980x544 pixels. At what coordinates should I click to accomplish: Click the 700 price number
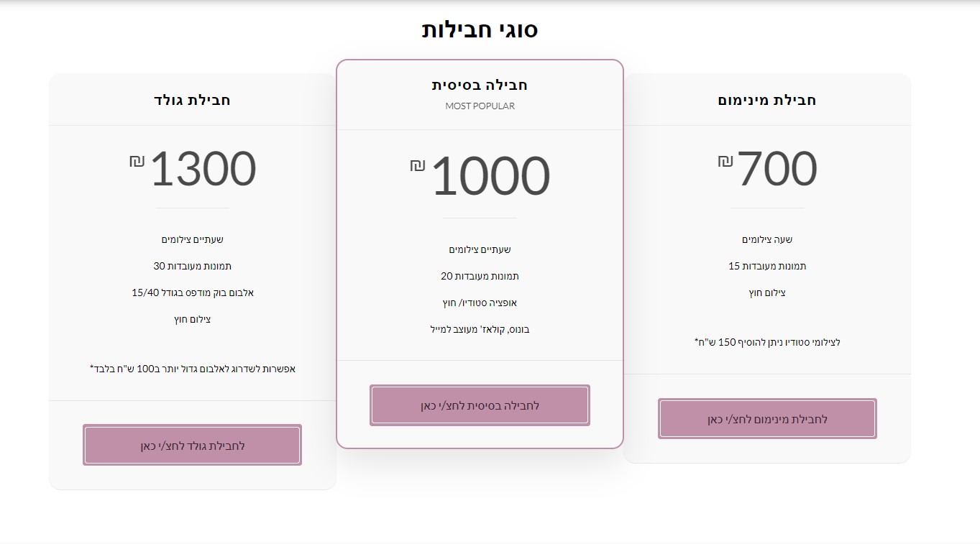(x=777, y=169)
